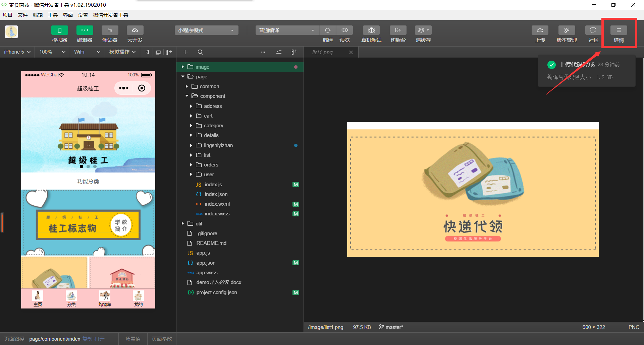
Task: Click the 预览 preview eye icon
Action: 344,30
